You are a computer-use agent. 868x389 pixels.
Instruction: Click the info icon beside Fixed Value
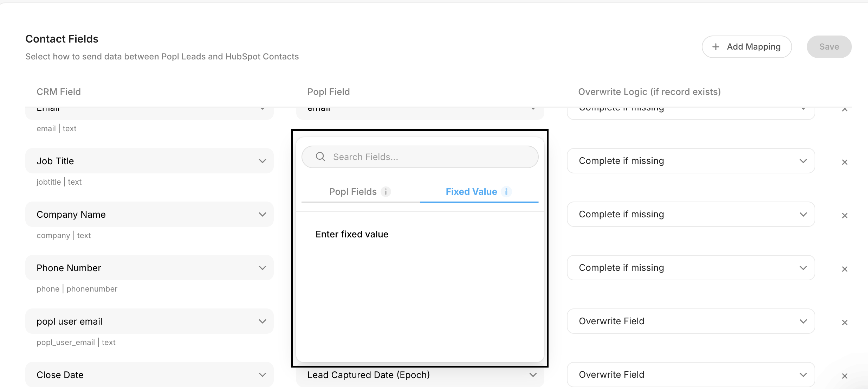pos(506,192)
